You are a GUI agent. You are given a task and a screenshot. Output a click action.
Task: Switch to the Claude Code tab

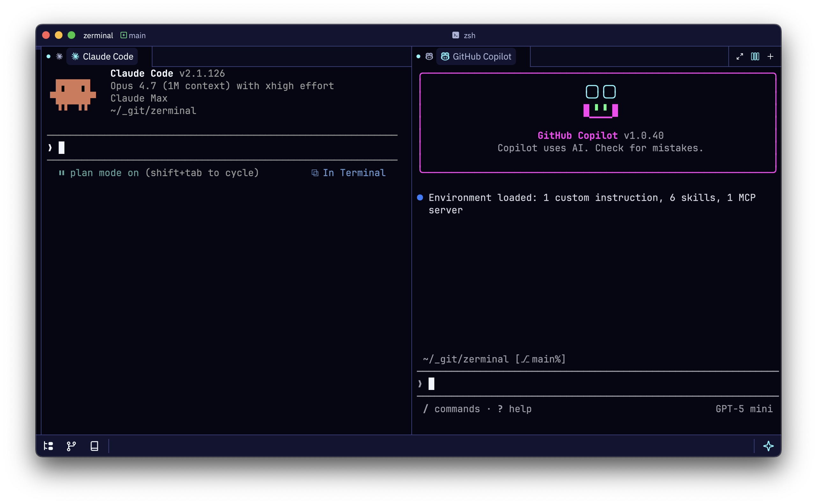[102, 56]
